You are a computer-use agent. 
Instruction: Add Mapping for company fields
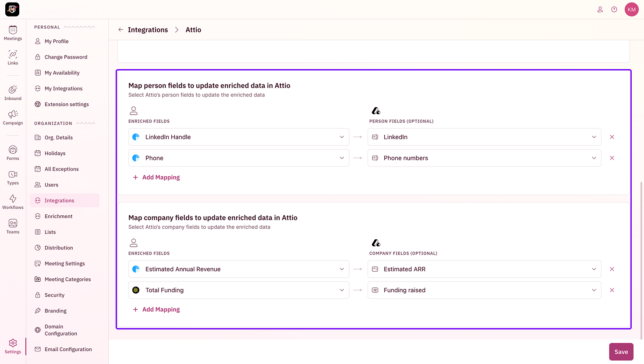[156, 309]
